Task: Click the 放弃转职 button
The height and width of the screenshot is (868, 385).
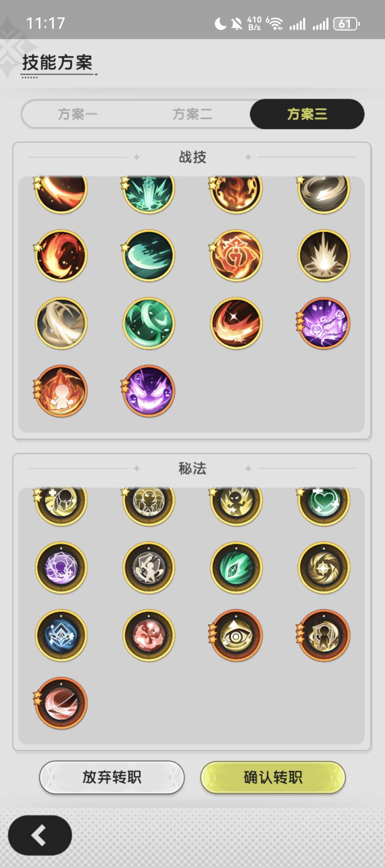Action: point(112,777)
